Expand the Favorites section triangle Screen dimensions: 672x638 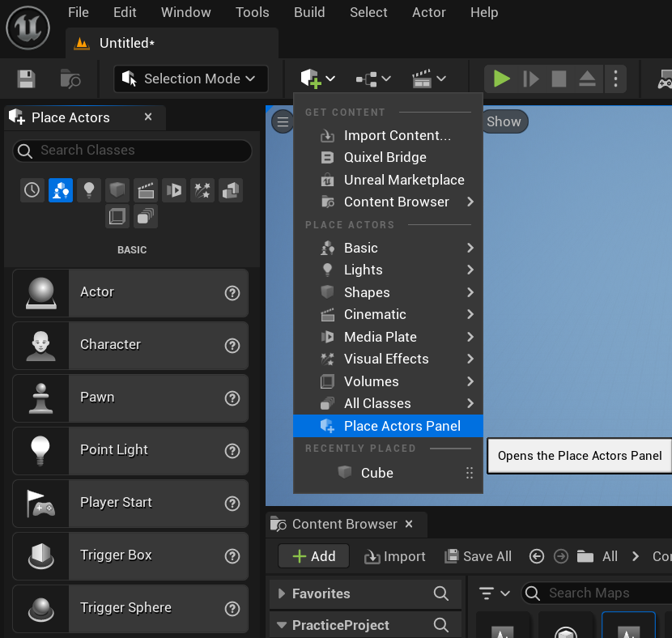(282, 593)
